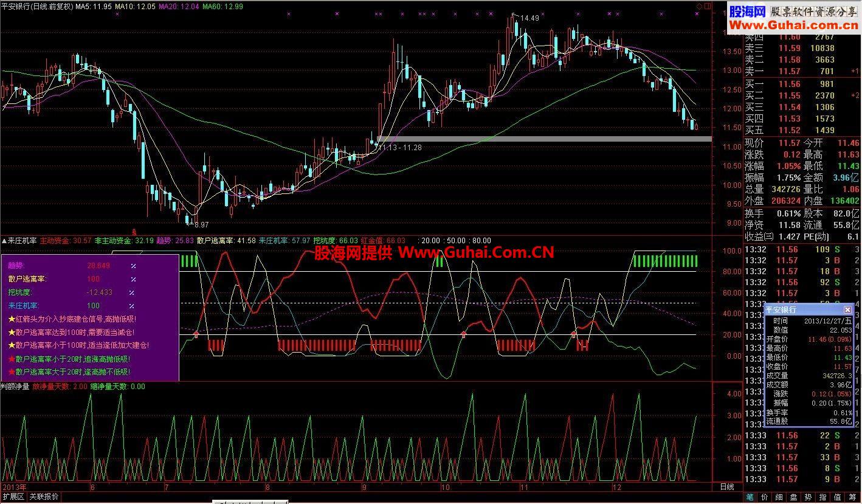Click the 卖二 11.58 order row
This screenshot has width=862, height=504.
(802, 60)
